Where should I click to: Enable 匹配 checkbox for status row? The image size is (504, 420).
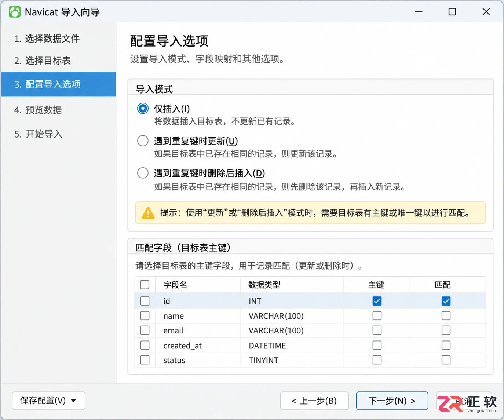446,360
